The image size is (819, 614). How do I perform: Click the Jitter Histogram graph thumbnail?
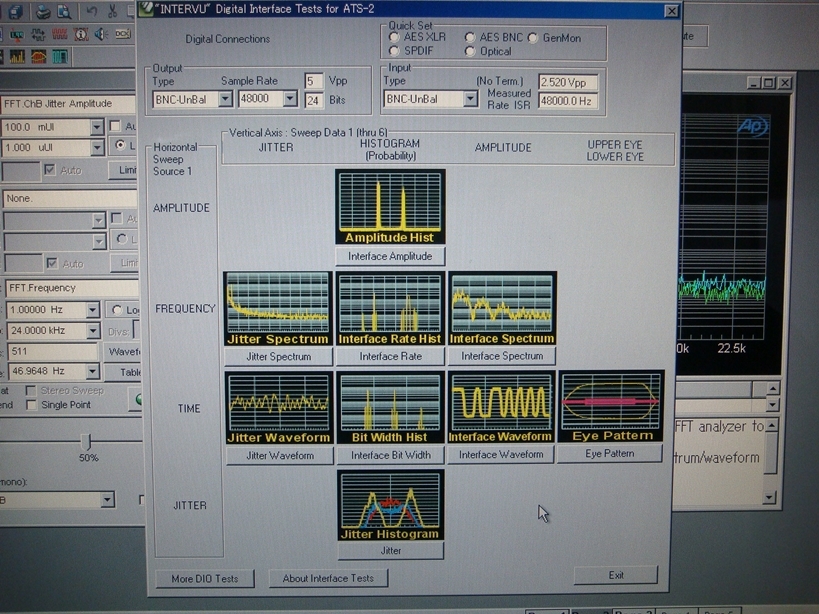391,505
